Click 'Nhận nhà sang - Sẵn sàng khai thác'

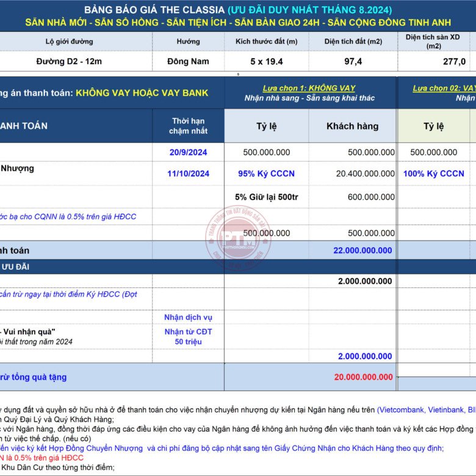tap(309, 98)
